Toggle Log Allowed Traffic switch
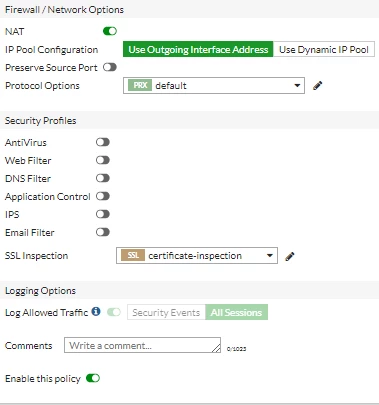Viewport: 379px width, 405px height. tap(114, 312)
